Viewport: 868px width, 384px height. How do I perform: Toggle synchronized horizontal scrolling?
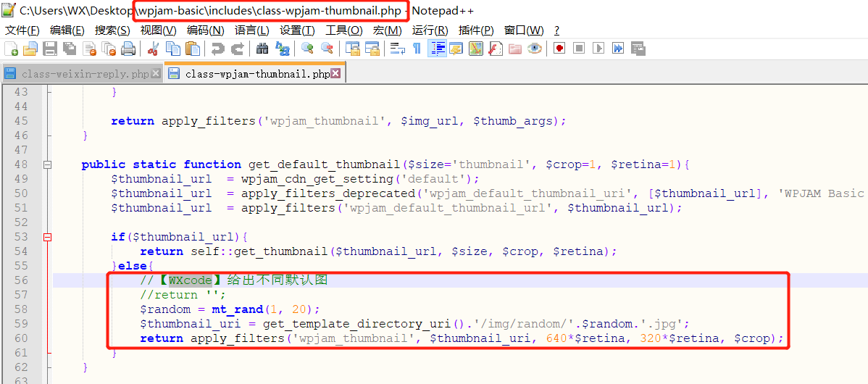point(372,49)
